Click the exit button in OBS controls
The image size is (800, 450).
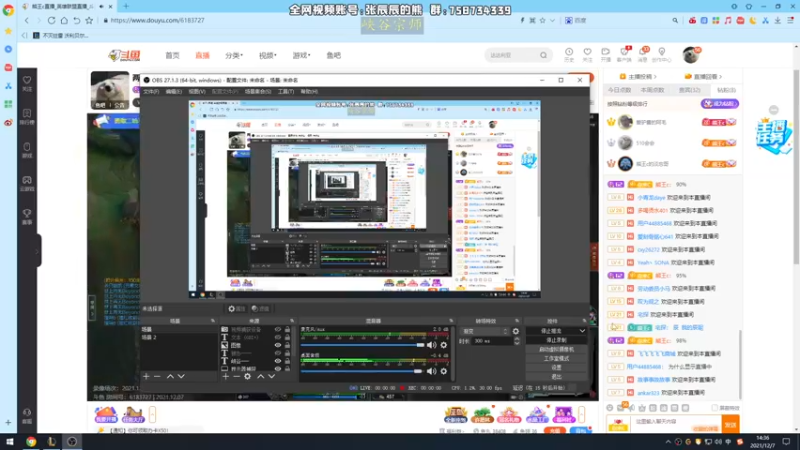[x=556, y=377]
